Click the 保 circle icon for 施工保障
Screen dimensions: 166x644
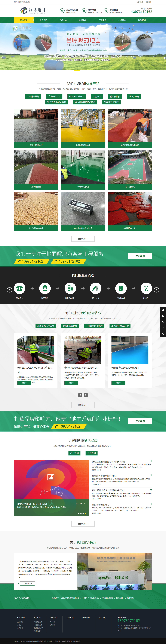(x=84, y=11)
